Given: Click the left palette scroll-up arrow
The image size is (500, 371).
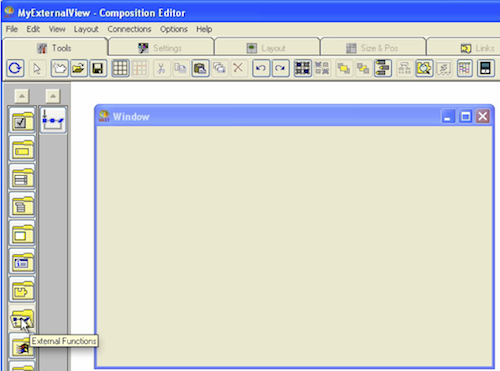Looking at the screenshot, I should coord(22,96).
